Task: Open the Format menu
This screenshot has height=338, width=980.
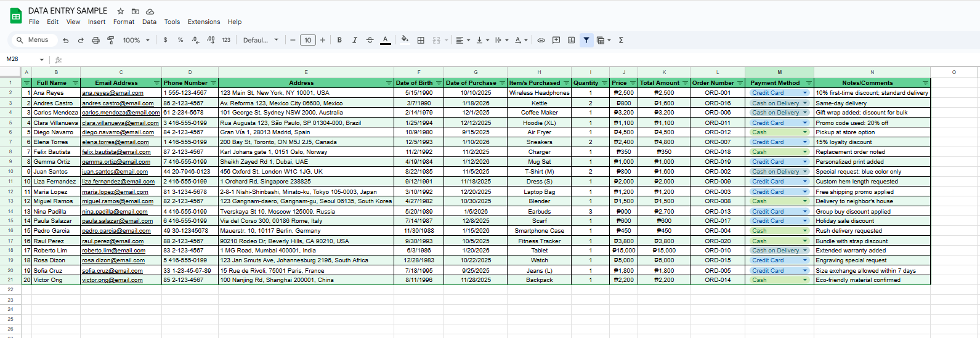Action: pos(124,22)
